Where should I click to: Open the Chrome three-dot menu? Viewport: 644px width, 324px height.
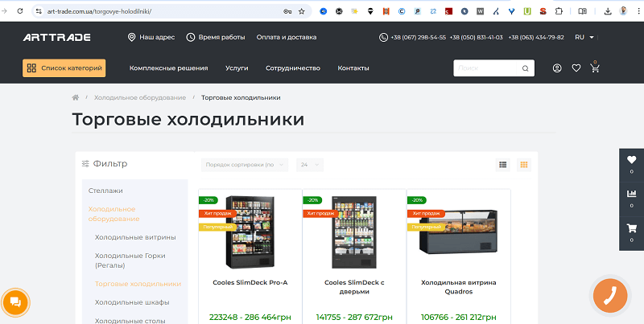(x=638, y=11)
